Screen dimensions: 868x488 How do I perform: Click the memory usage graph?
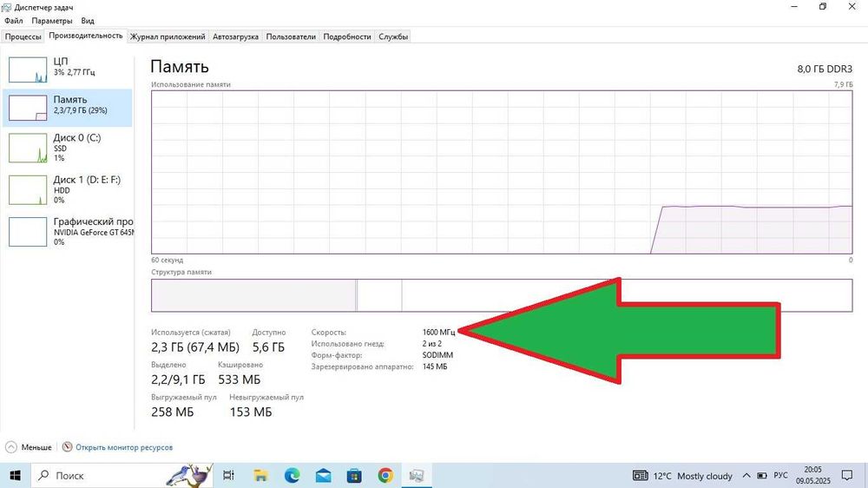click(x=502, y=172)
